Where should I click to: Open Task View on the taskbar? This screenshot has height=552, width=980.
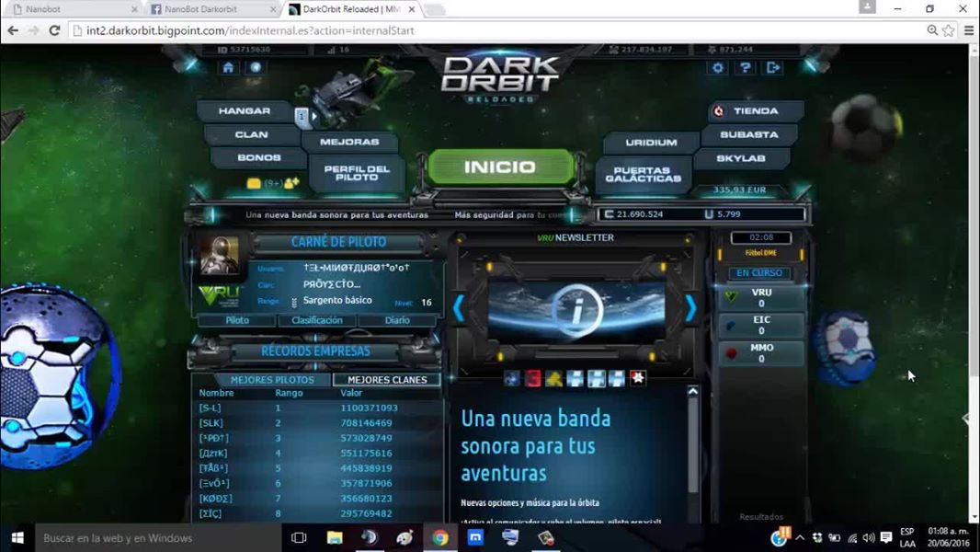(299, 538)
